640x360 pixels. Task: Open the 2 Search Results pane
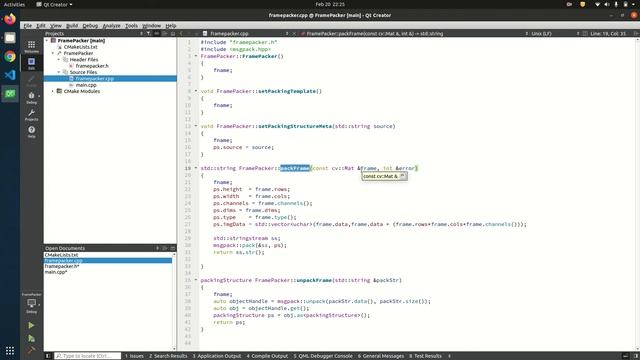(x=168, y=356)
